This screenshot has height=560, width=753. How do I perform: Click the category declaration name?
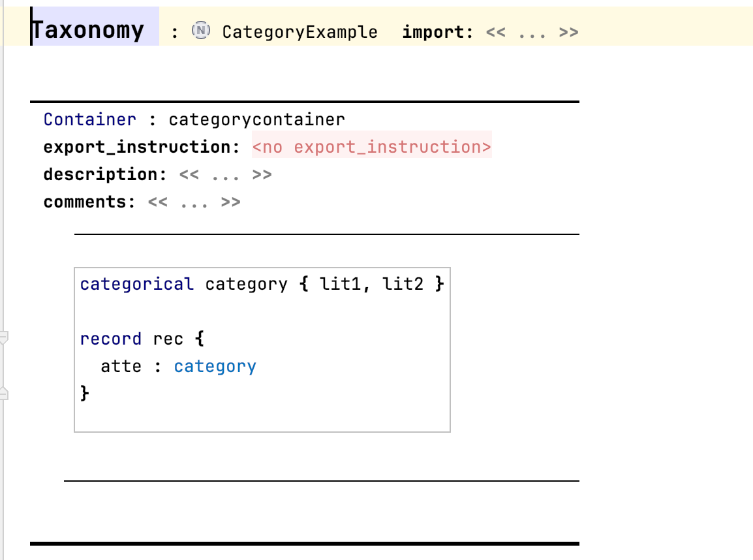(x=245, y=283)
